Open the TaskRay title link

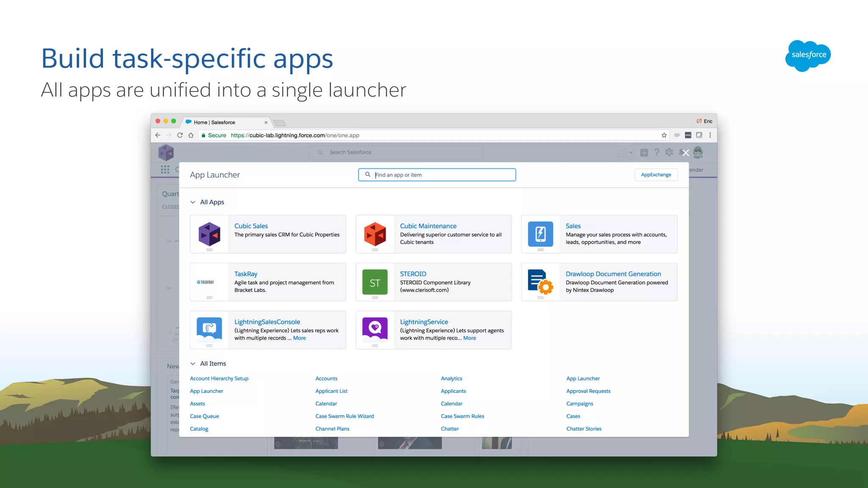(x=246, y=274)
